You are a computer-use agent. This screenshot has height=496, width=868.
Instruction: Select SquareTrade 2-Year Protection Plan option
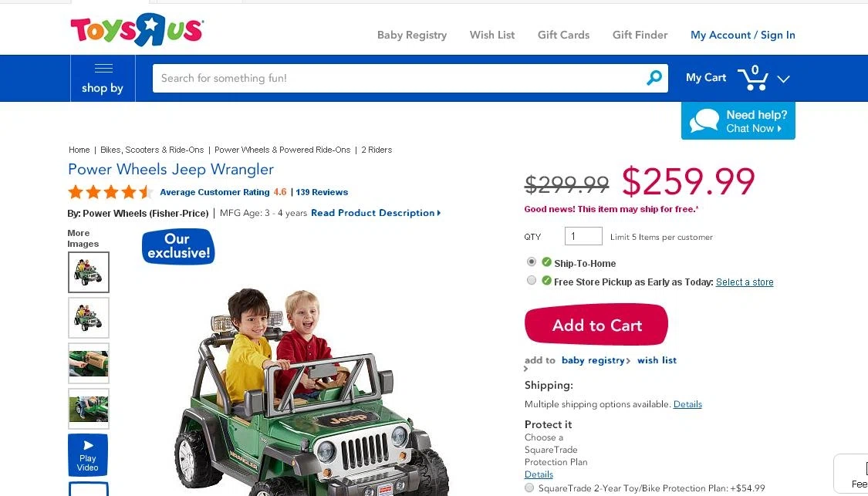coord(529,488)
